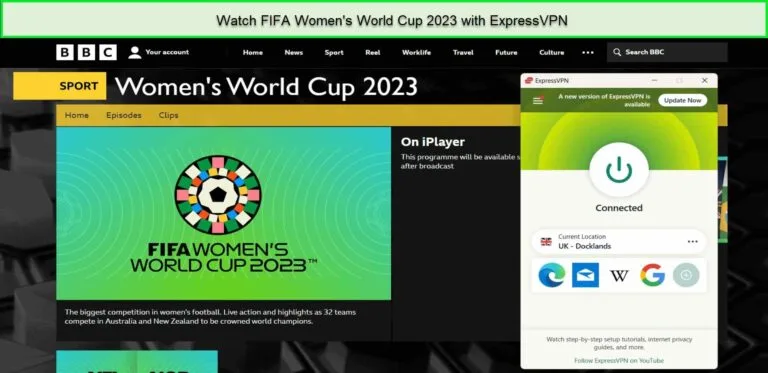Open the Sport menu item

[x=334, y=52]
